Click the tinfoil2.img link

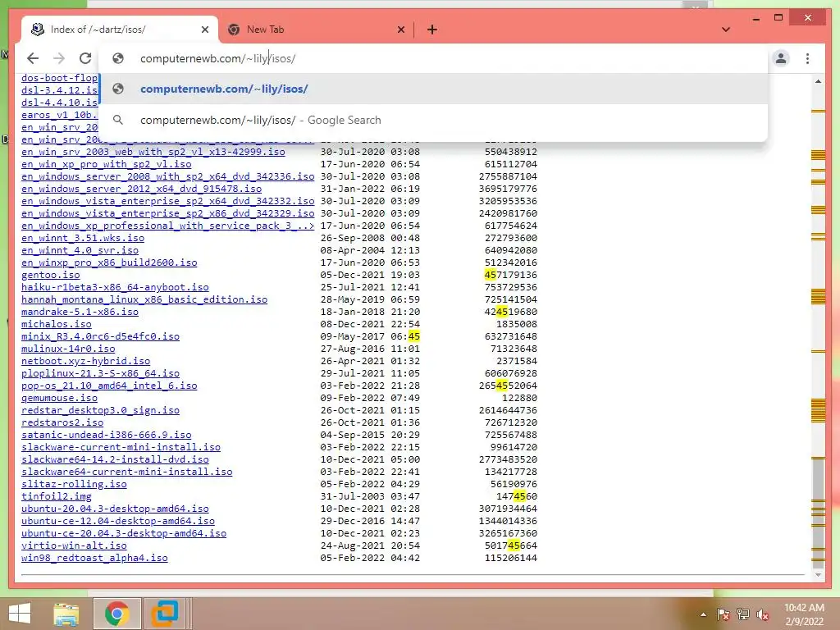(x=57, y=496)
